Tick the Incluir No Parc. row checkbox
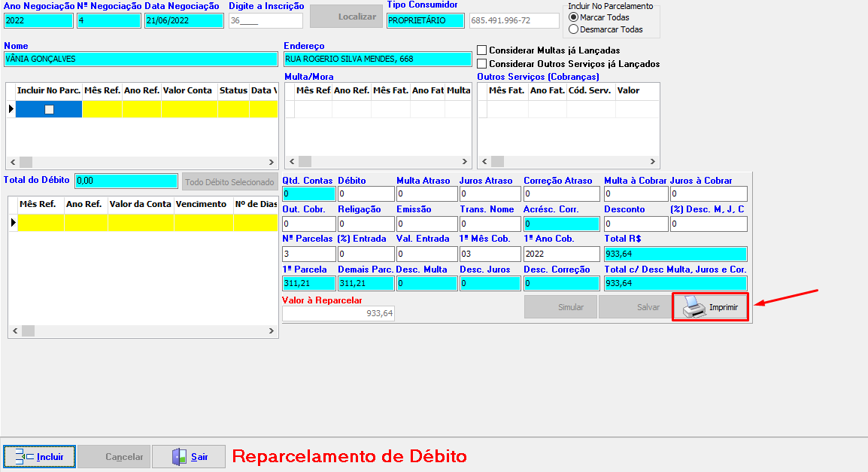 (x=49, y=109)
